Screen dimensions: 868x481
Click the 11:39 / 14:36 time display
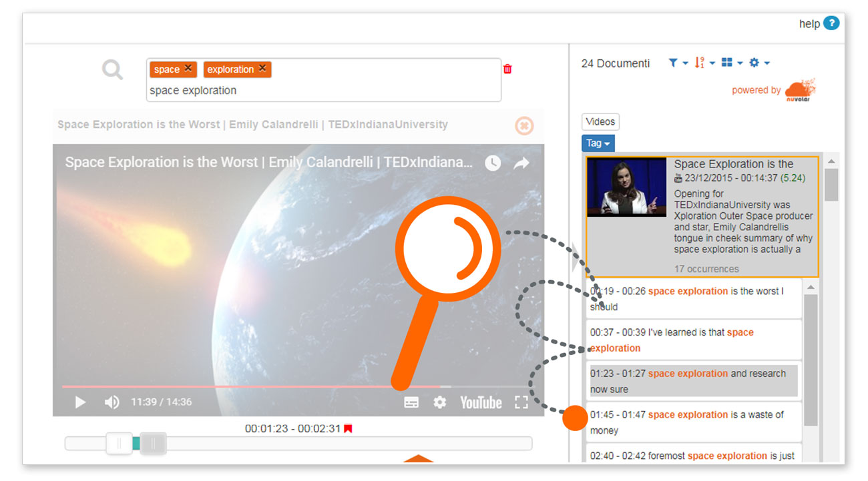(162, 402)
